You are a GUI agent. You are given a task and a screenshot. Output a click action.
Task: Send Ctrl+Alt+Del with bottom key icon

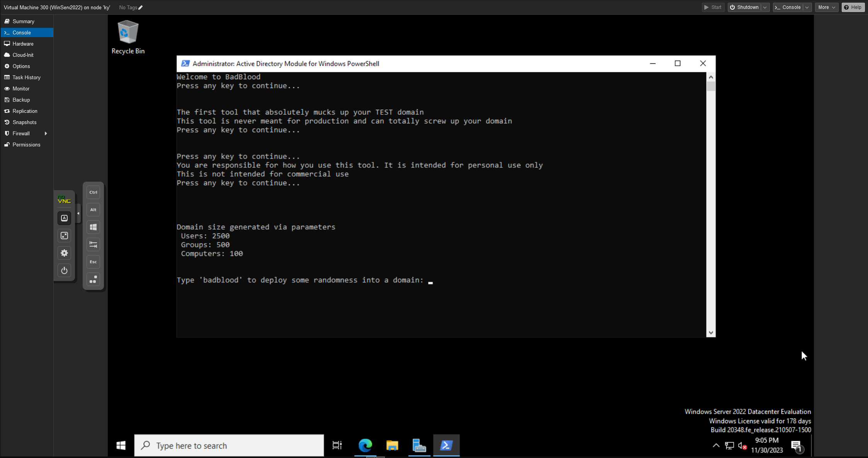click(93, 279)
